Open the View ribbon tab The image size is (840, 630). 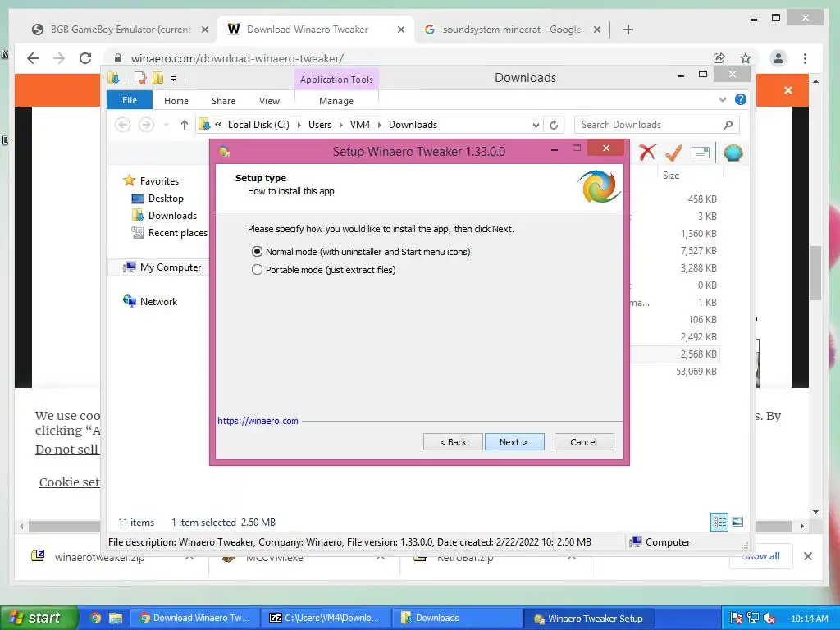coord(269,101)
